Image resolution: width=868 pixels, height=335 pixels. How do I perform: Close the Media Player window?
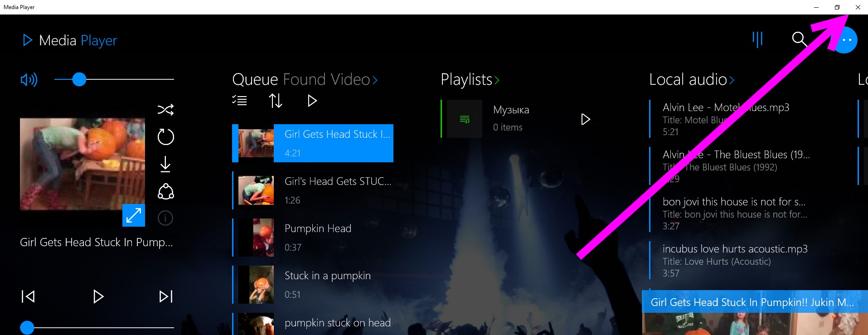pos(858,7)
